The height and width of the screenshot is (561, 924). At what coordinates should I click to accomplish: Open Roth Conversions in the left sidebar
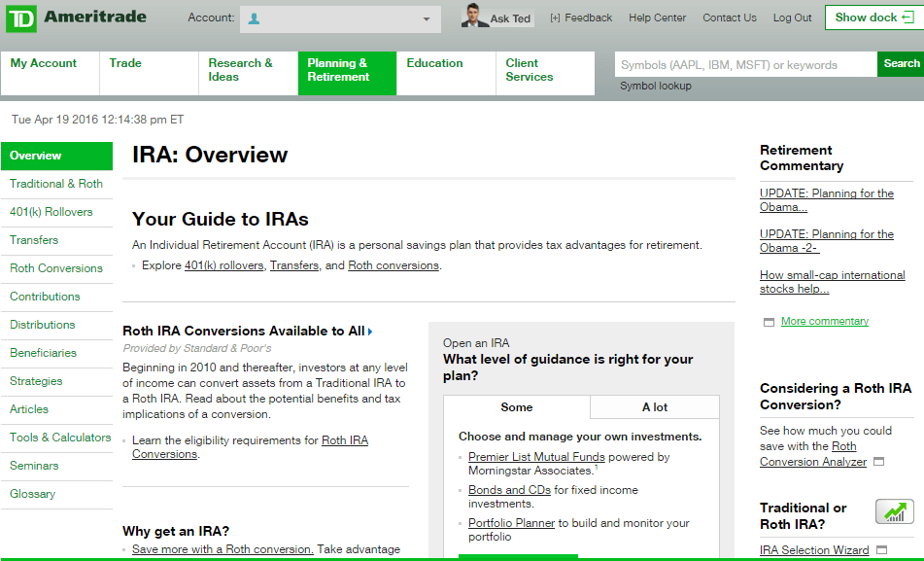point(56,268)
